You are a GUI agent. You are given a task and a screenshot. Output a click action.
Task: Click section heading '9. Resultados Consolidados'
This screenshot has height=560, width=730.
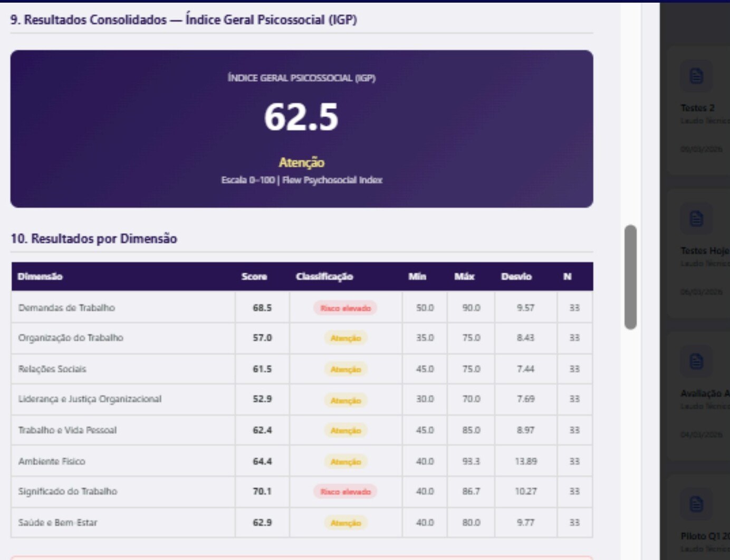[184, 20]
